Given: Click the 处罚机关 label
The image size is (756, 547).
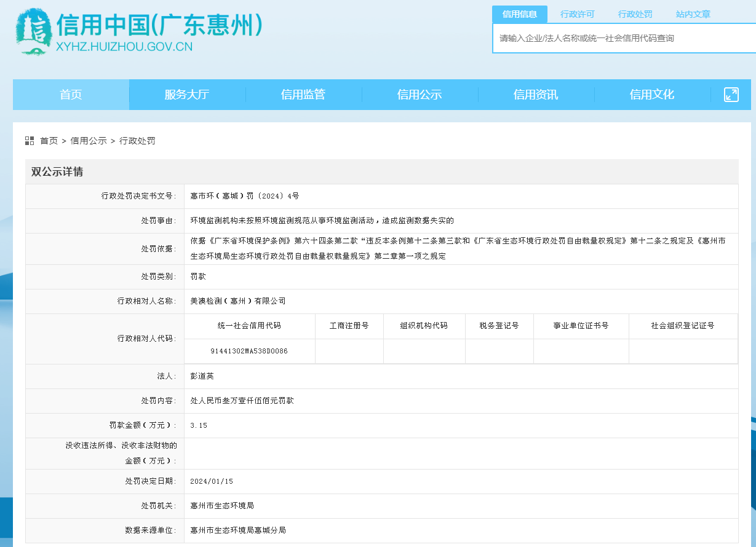Looking at the screenshot, I should pos(159,506).
